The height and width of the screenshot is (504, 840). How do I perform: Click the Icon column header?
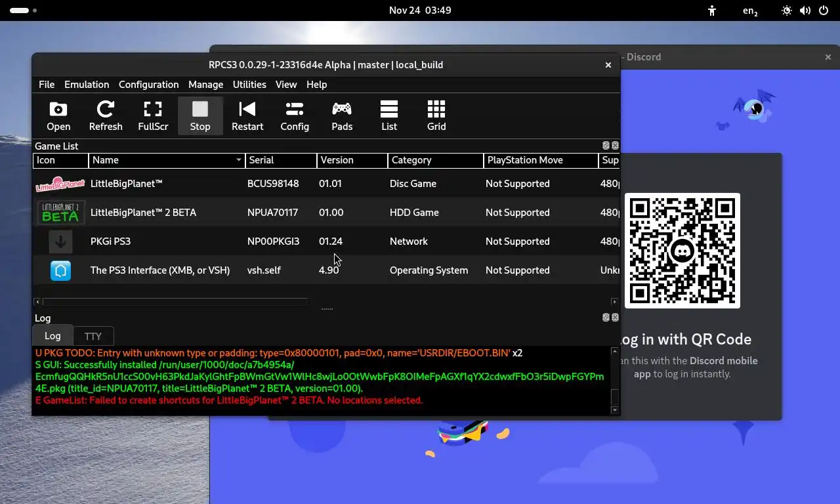click(x=60, y=160)
